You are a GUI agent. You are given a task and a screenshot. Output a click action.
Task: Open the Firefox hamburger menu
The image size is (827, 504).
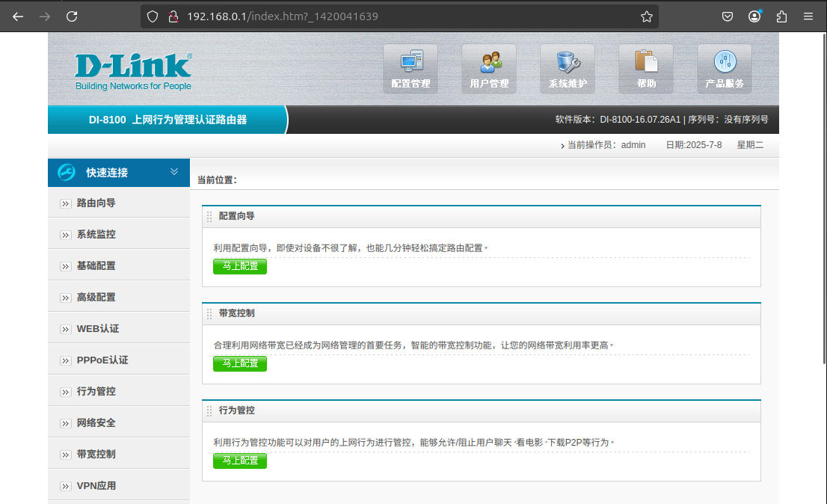(808, 16)
